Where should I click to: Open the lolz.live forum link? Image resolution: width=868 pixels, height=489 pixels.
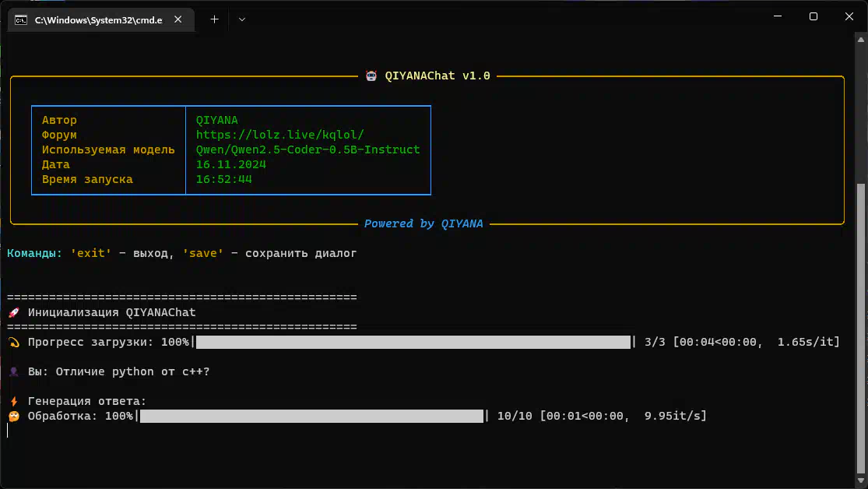(280, 135)
